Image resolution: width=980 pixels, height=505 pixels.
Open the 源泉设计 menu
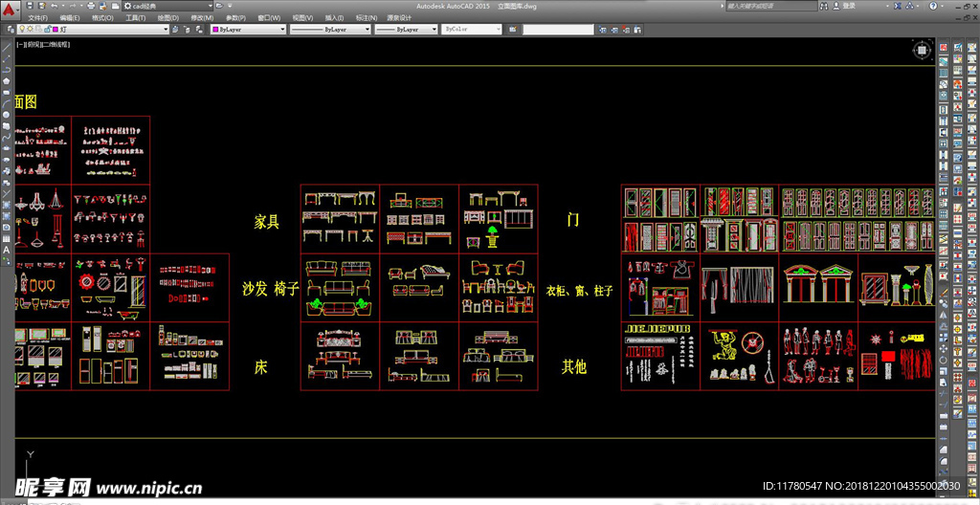point(399,18)
